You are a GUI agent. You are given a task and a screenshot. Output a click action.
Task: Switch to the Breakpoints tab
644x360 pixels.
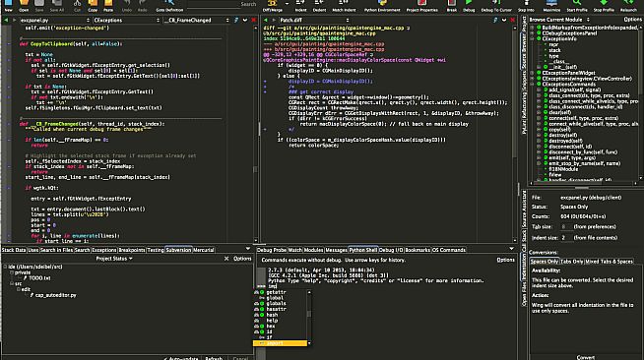click(132, 250)
